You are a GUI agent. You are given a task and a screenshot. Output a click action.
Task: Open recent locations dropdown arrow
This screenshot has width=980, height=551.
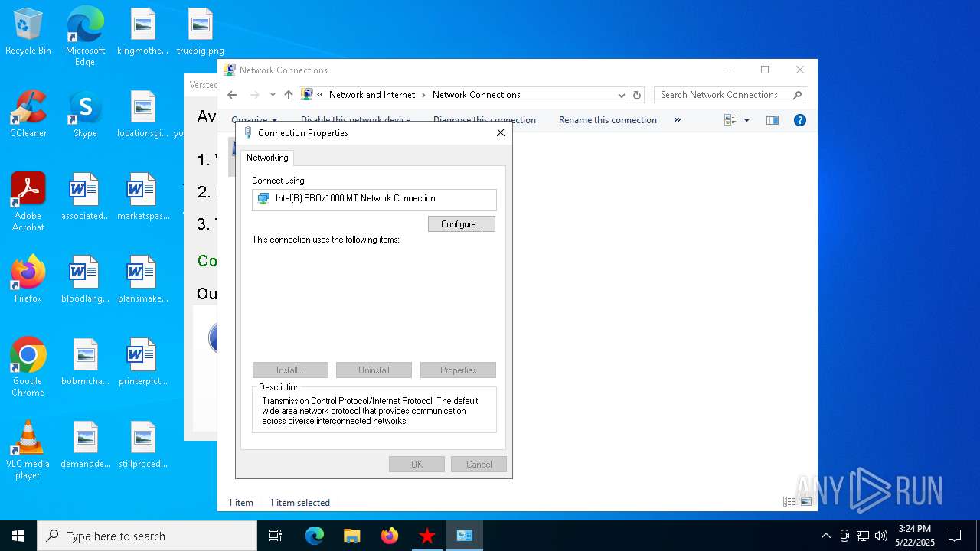click(273, 95)
